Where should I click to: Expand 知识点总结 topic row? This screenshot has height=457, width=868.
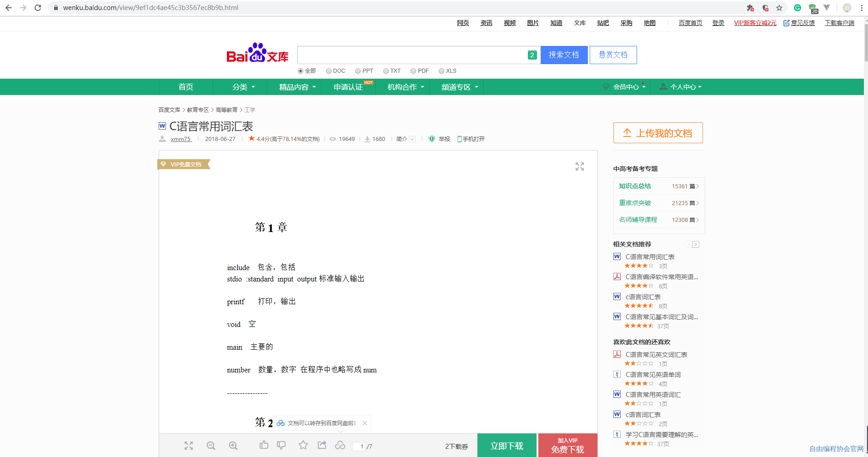(x=659, y=186)
